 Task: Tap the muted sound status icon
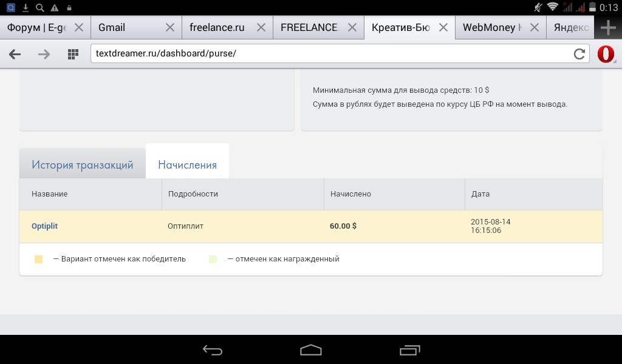pos(538,7)
